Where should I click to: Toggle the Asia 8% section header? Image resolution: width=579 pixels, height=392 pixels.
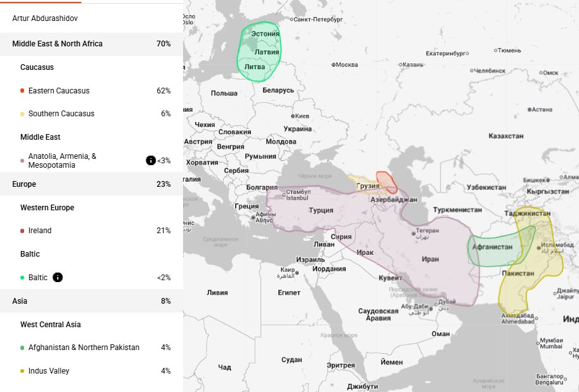[x=92, y=301]
